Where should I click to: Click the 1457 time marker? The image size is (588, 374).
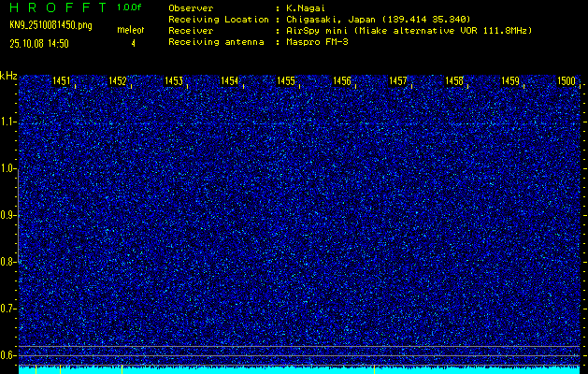(x=398, y=81)
